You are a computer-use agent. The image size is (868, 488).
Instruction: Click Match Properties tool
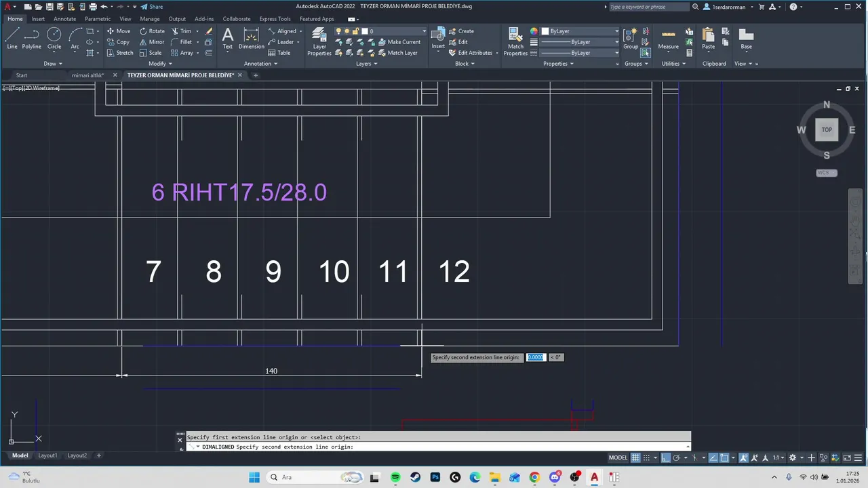515,41
